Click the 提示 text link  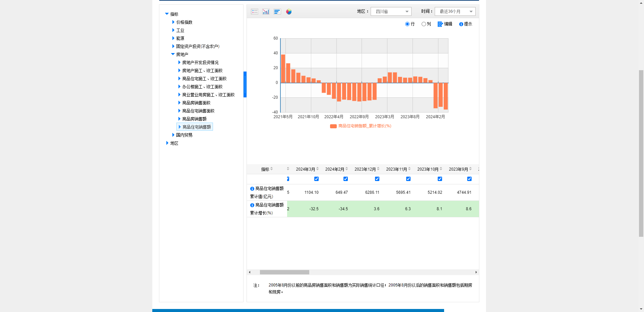[x=468, y=24]
